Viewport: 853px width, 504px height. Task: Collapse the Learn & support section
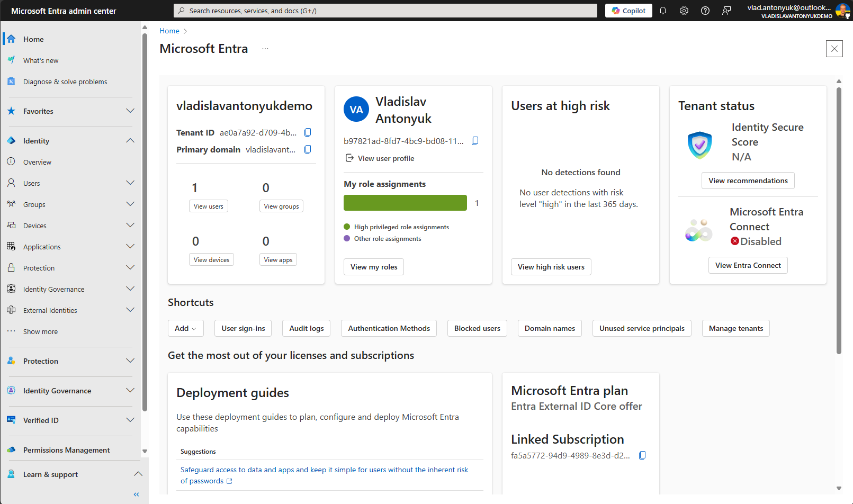pos(138,474)
